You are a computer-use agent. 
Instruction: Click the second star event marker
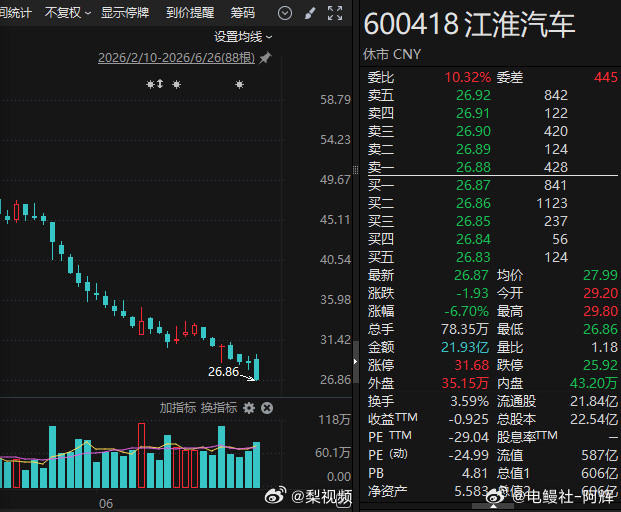point(177,84)
